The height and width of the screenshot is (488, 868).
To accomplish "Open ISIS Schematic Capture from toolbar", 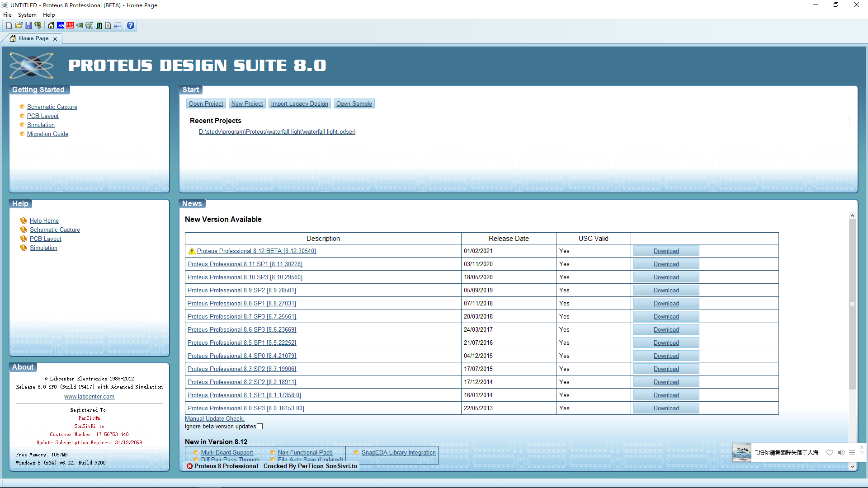I will tap(61, 25).
